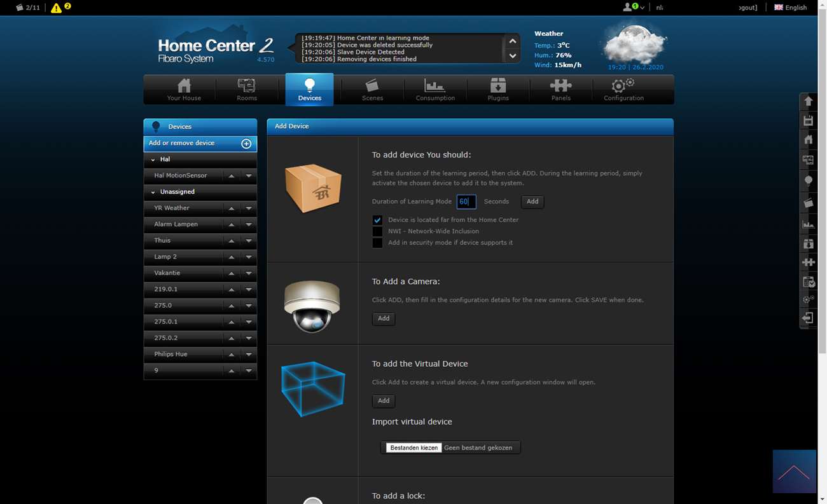Collapse the Unassigned devices section

point(153,192)
